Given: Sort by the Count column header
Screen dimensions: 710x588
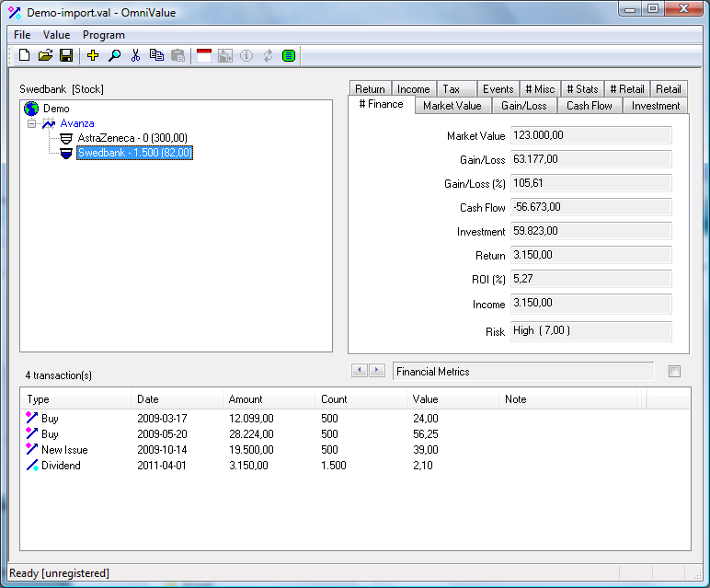Looking at the screenshot, I should click(x=361, y=399).
